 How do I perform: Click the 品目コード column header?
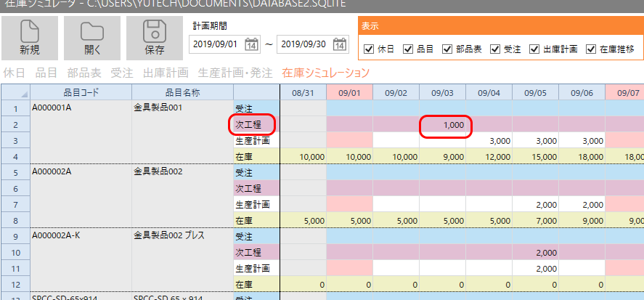click(81, 92)
